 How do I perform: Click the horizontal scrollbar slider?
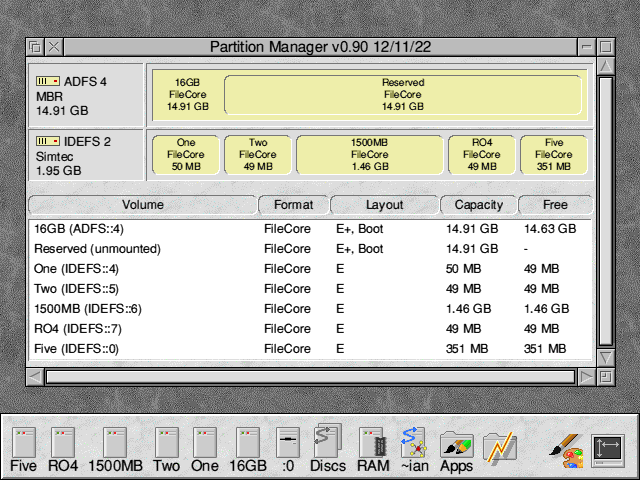pyautogui.click(x=311, y=376)
